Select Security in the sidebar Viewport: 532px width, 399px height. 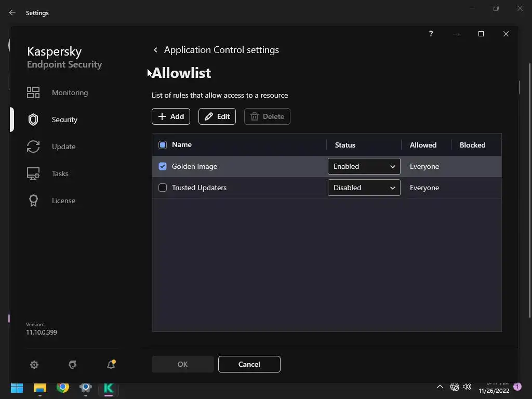[x=64, y=119]
